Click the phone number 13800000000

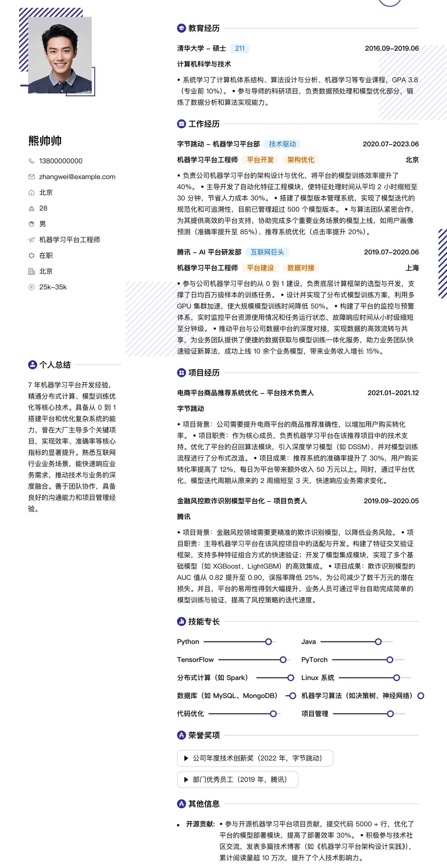click(61, 161)
